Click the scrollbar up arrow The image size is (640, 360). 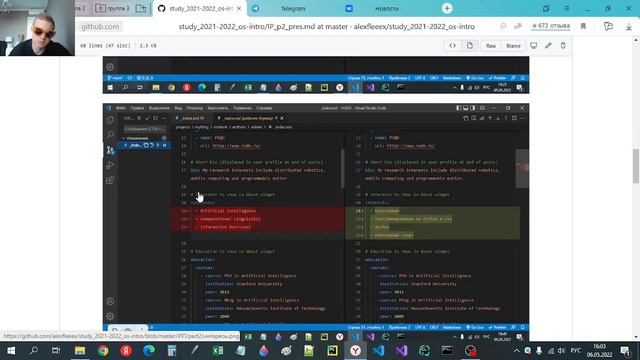click(x=636, y=40)
